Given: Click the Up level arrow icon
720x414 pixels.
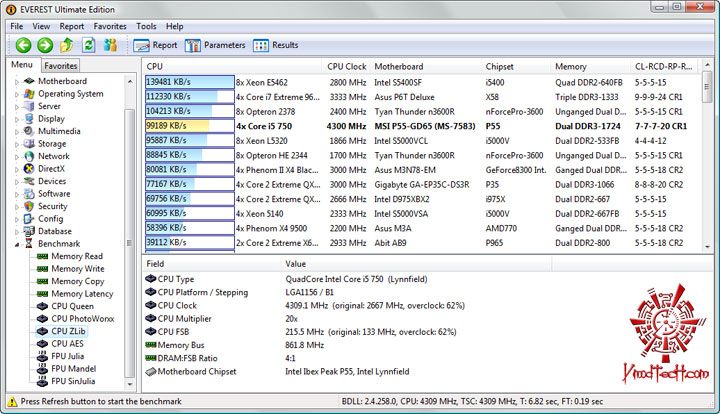Looking at the screenshot, I should pyautogui.click(x=67, y=45).
